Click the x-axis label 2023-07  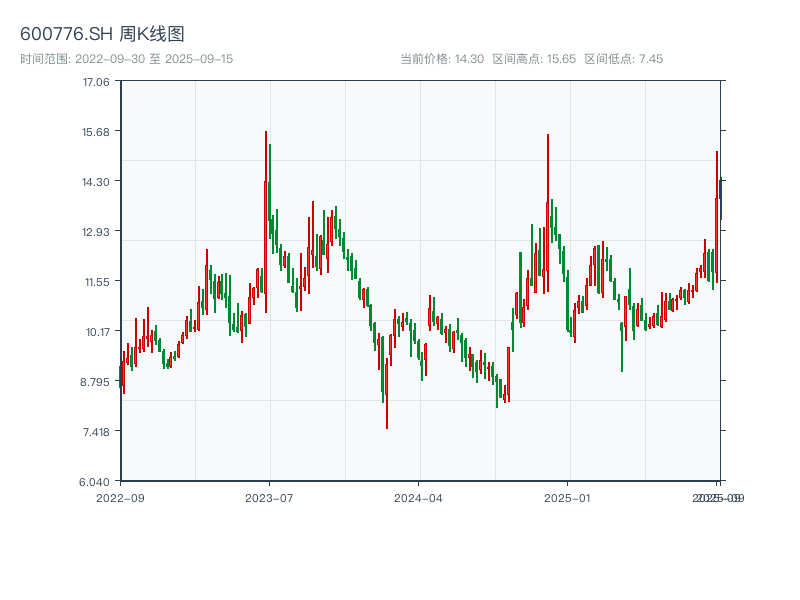(269, 498)
